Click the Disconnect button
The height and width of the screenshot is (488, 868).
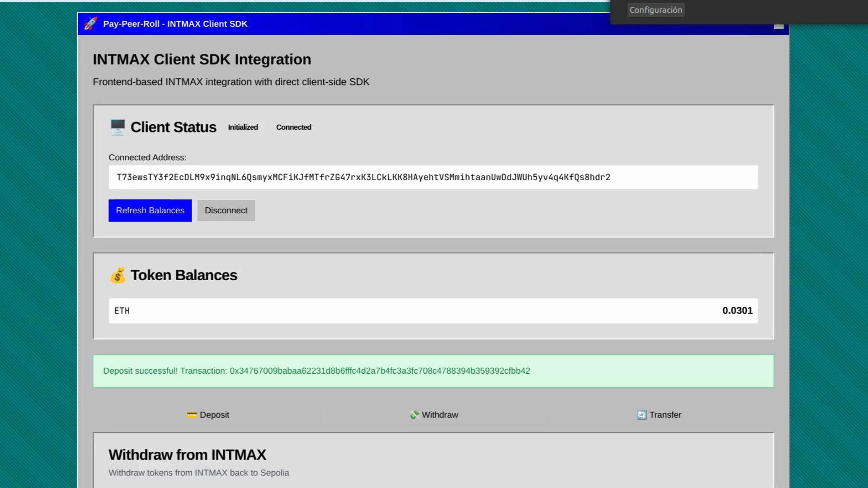226,211
